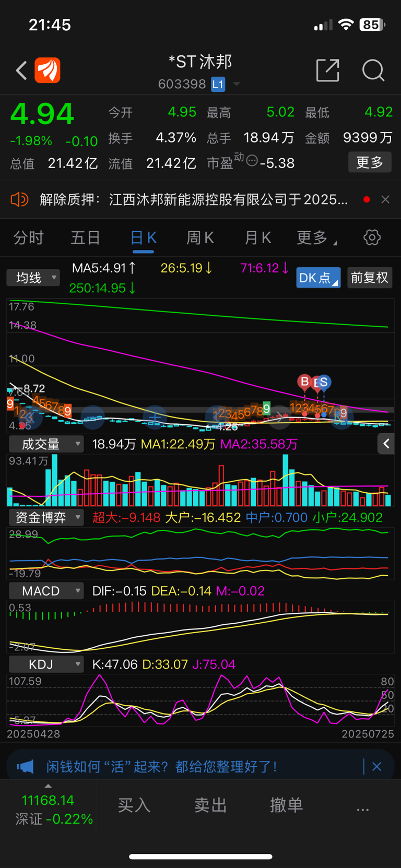The image size is (401, 868).
Task: Expand the 深证 index panel arrow
Action: pos(48,786)
